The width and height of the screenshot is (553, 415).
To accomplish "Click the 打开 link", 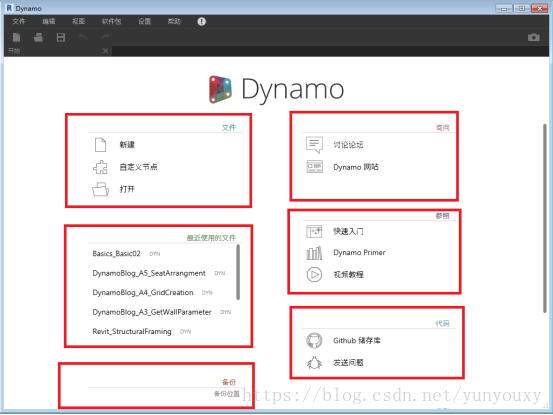I will pyautogui.click(x=127, y=189).
